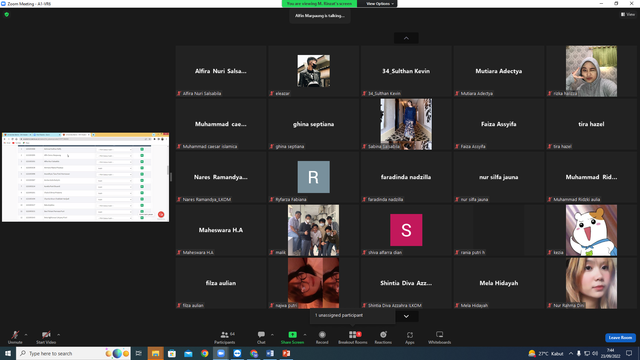Select the Shintia Diva Azzahra tile

tap(406, 283)
